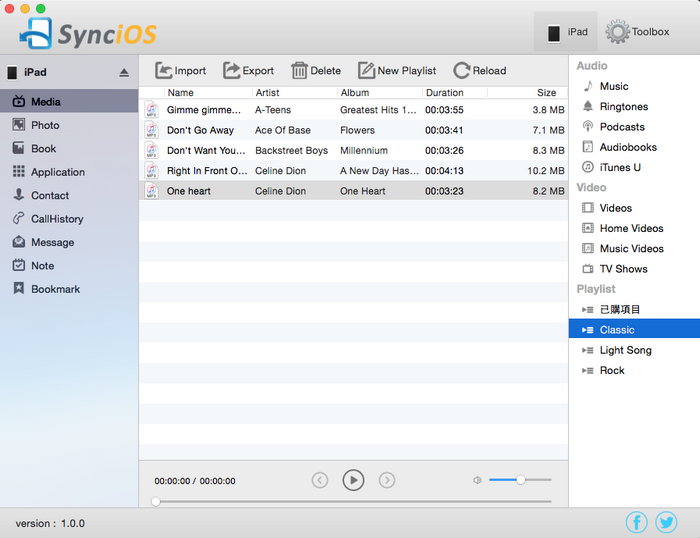
Task: Show the iTunes U category
Action: 634,167
